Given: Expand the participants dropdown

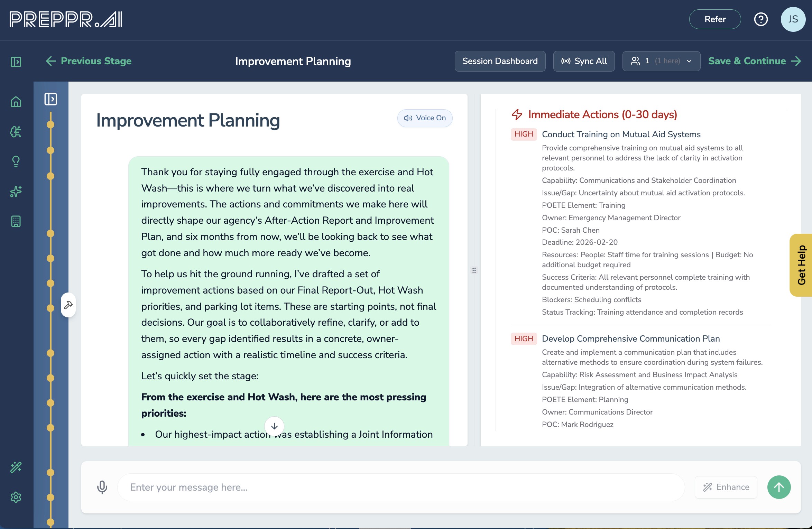Looking at the screenshot, I should pyautogui.click(x=661, y=61).
